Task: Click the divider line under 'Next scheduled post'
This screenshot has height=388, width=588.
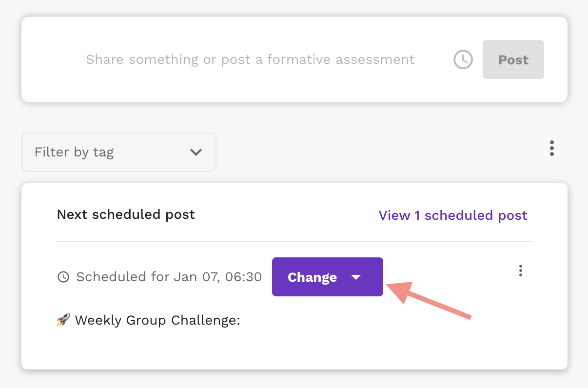Action: coord(294,241)
